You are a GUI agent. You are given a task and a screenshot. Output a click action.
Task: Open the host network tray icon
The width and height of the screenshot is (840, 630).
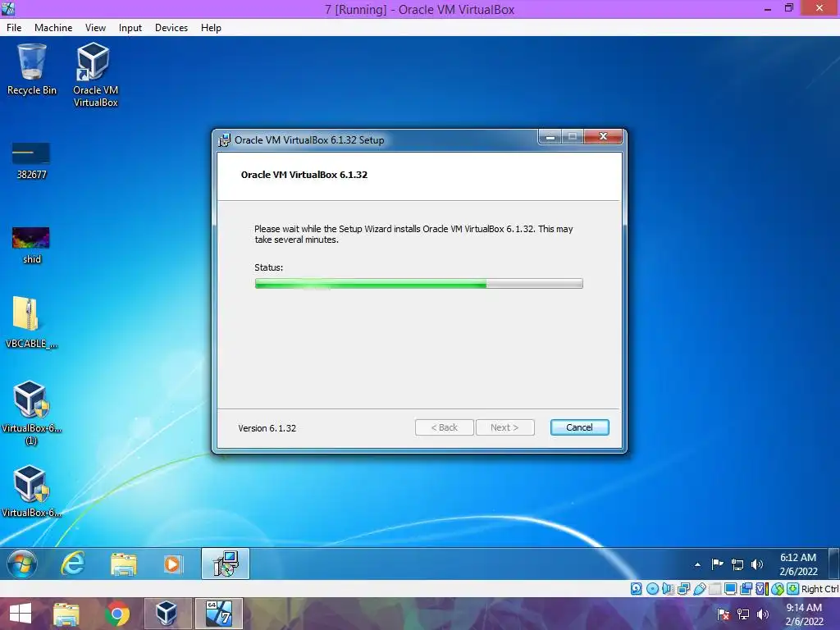[x=743, y=614]
